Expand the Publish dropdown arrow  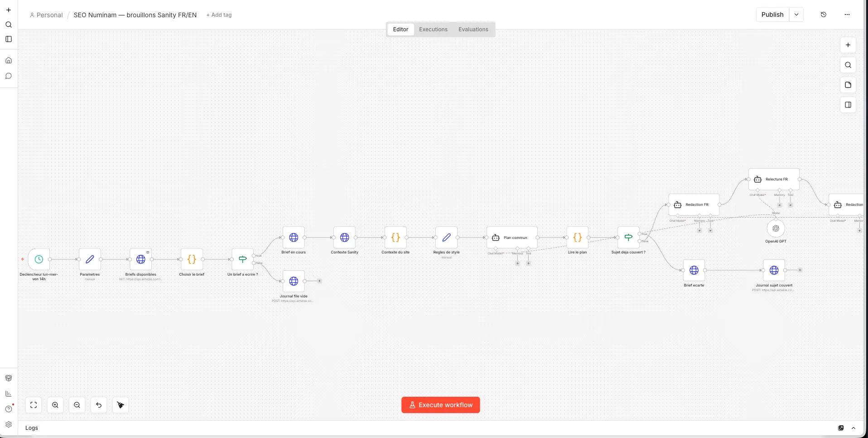pyautogui.click(x=796, y=15)
